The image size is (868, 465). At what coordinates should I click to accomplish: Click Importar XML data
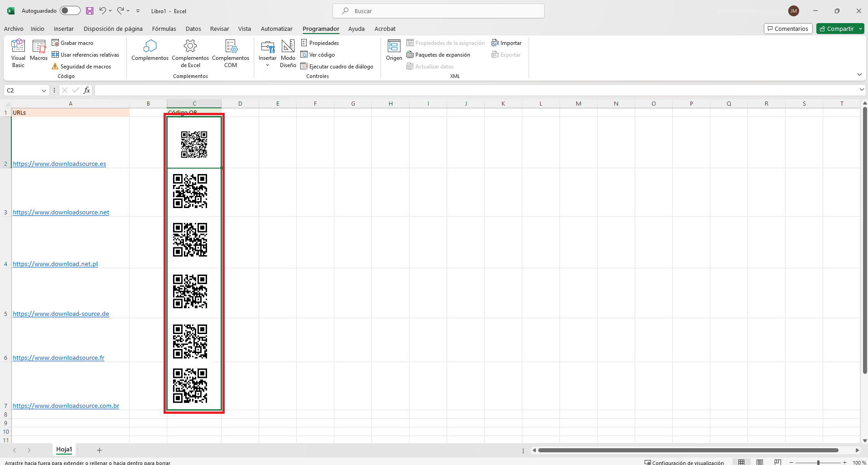(x=506, y=43)
